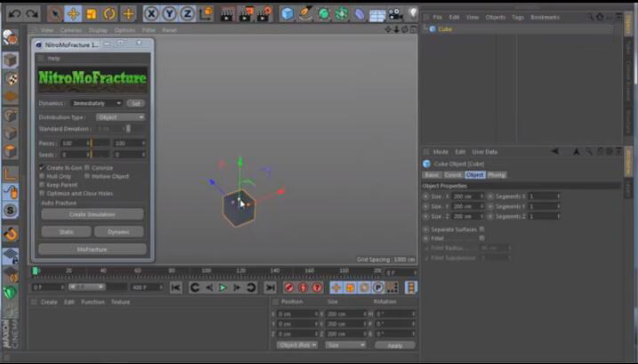Screen dimensions: 638x364
Task: Click the Create Simulation button
Action: [93, 214]
